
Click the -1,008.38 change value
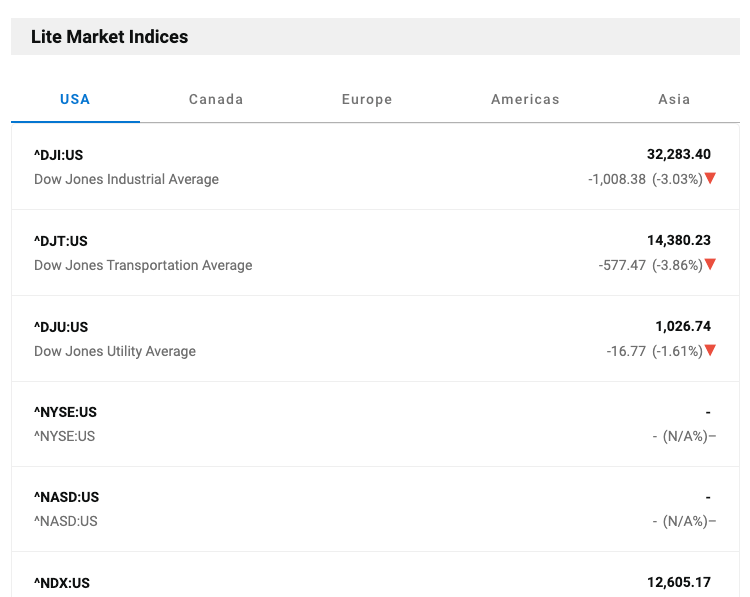[x=617, y=179]
